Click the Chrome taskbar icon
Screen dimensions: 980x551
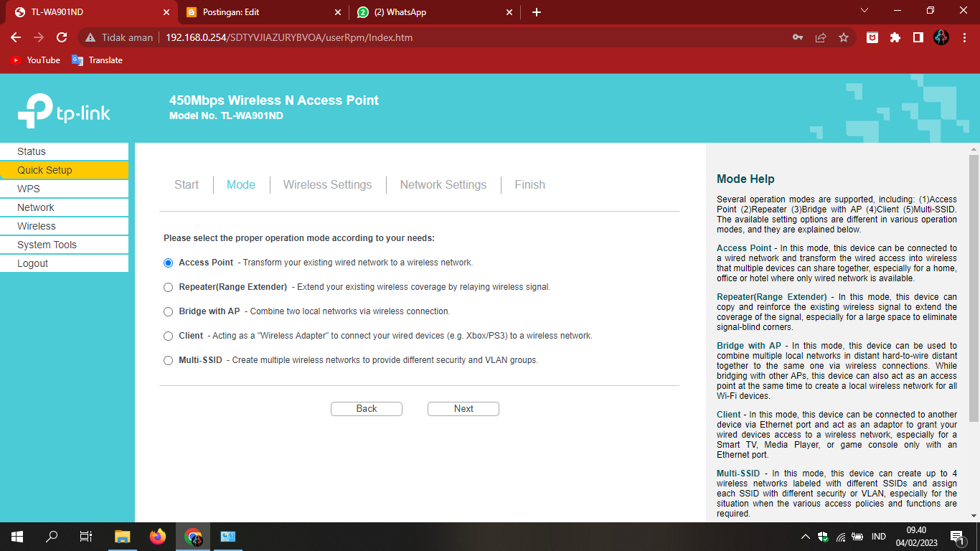coord(193,537)
